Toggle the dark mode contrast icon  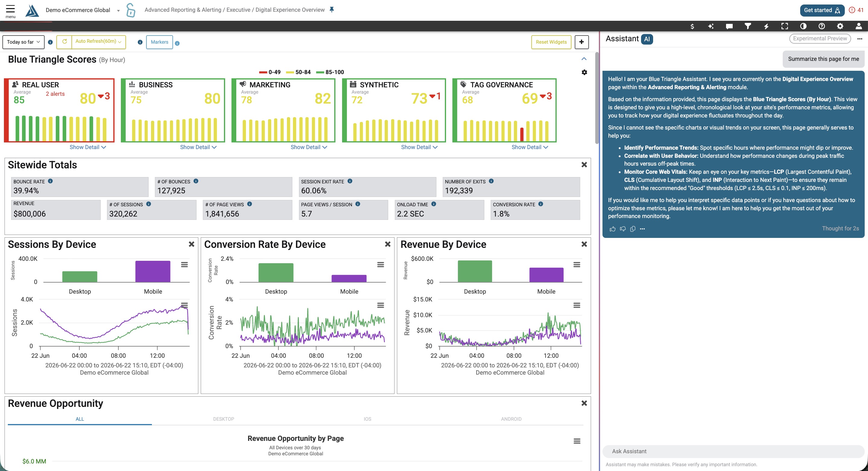[x=803, y=26]
